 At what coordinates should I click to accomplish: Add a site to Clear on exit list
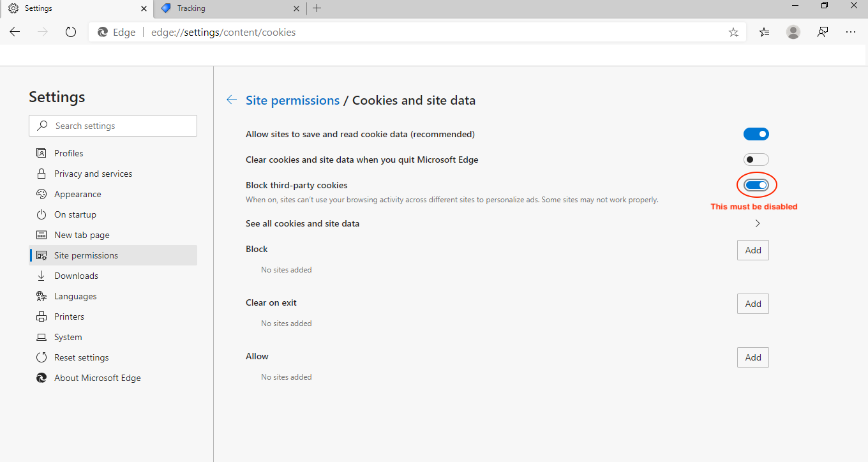753,304
